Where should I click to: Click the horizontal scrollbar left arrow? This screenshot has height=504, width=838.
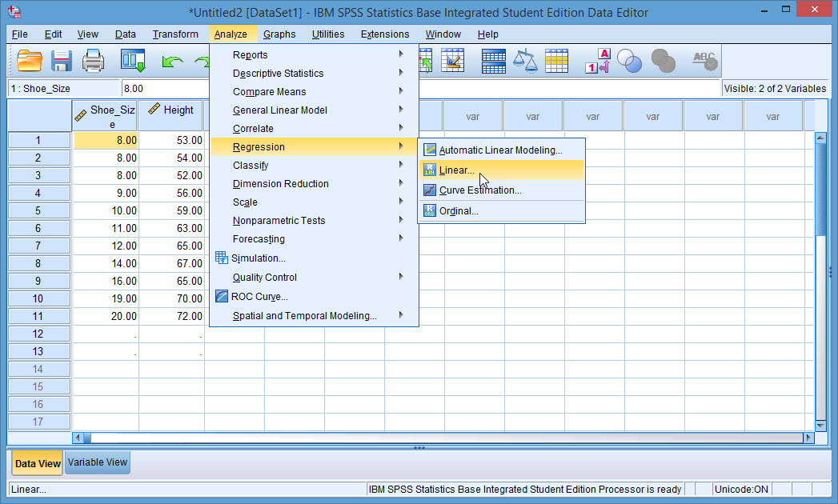[78, 438]
